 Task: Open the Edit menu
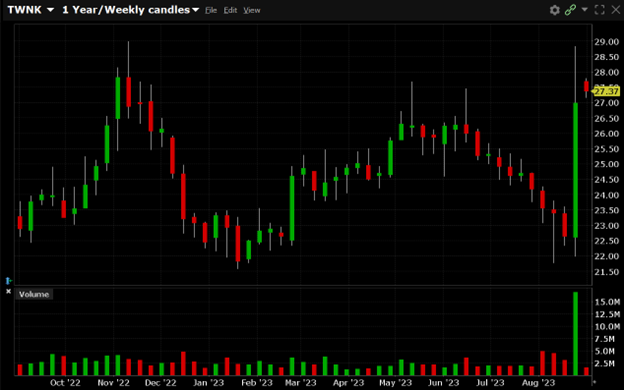(x=230, y=10)
